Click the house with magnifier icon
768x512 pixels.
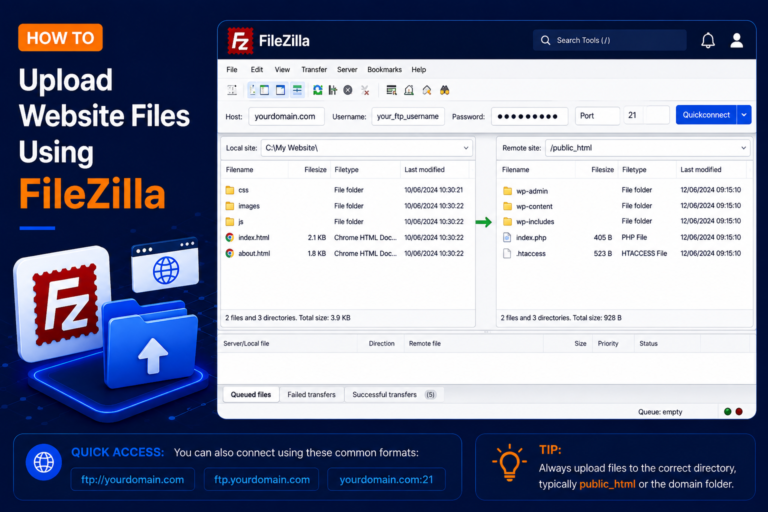(x=427, y=90)
